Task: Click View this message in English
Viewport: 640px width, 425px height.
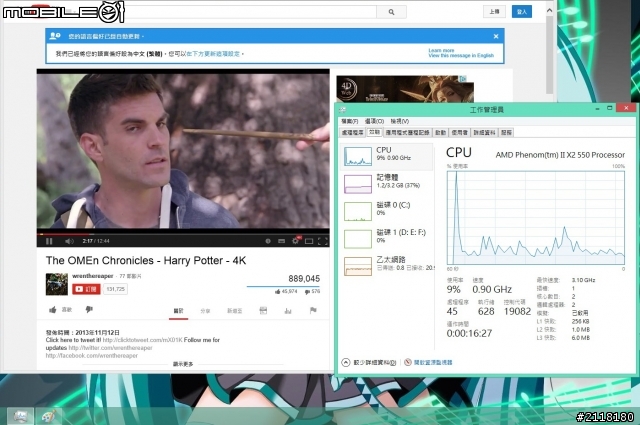Action: tap(461, 56)
